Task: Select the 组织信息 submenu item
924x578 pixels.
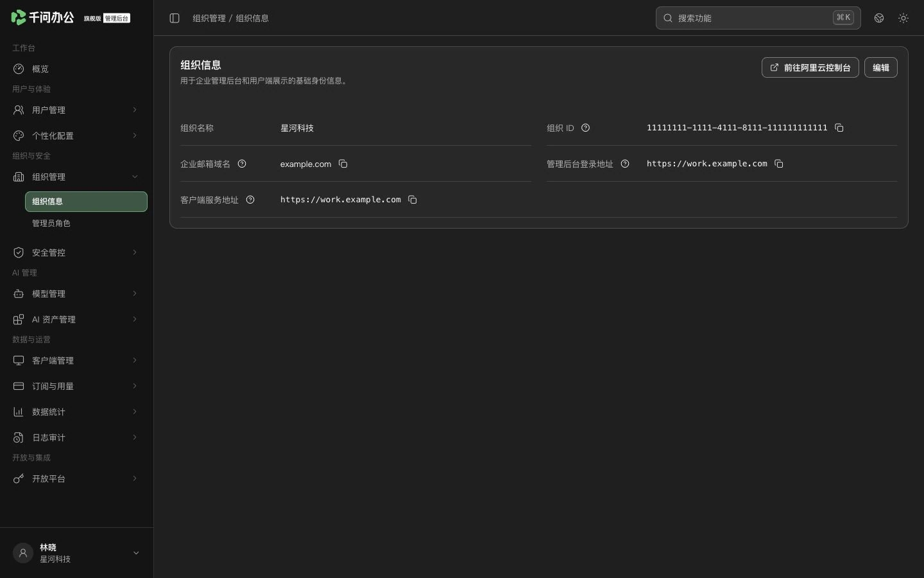Action: coord(86,201)
